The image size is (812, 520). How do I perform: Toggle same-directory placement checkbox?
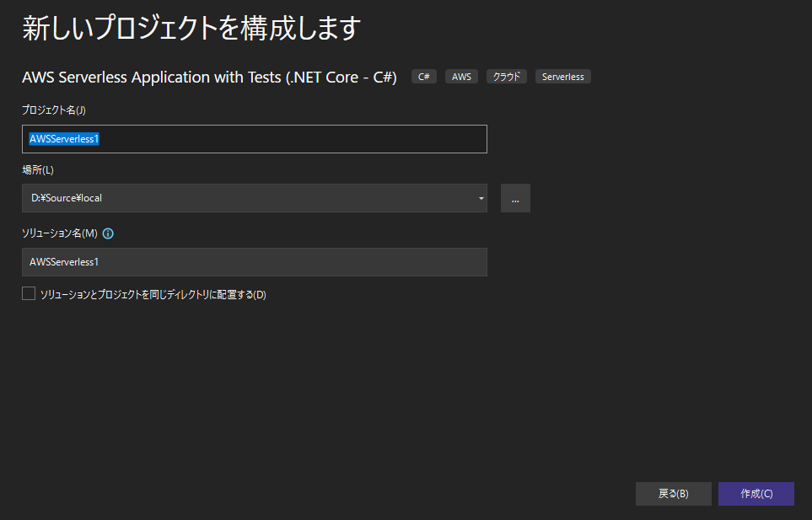pyautogui.click(x=29, y=293)
